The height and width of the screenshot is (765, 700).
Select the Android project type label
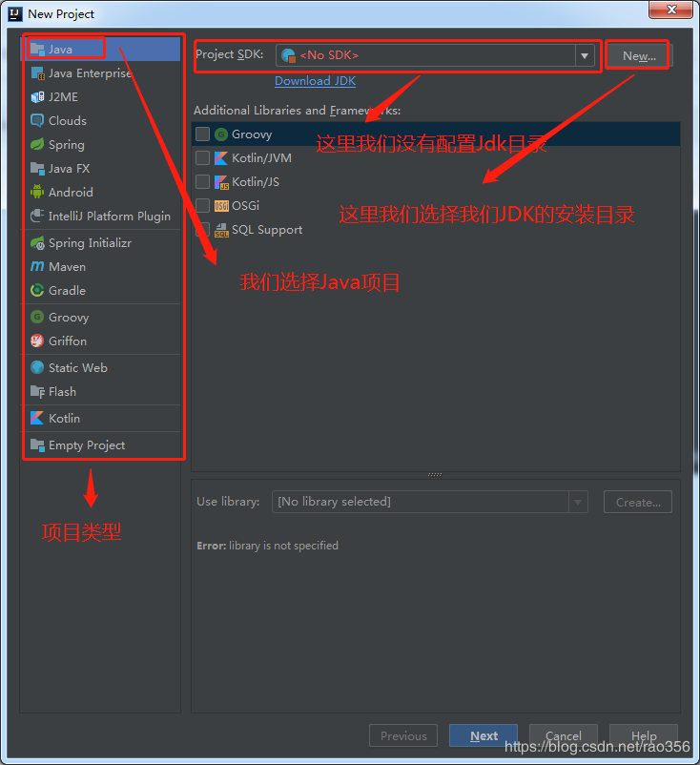pos(71,193)
